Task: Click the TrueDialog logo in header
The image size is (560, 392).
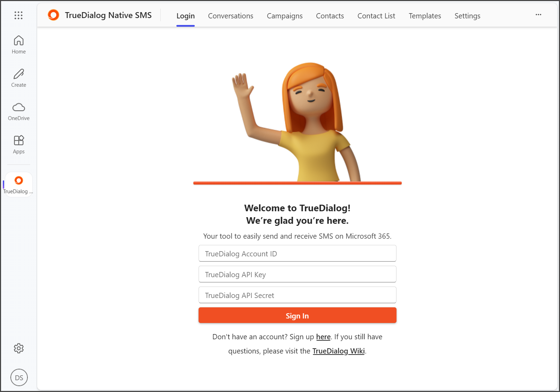Action: click(x=53, y=15)
